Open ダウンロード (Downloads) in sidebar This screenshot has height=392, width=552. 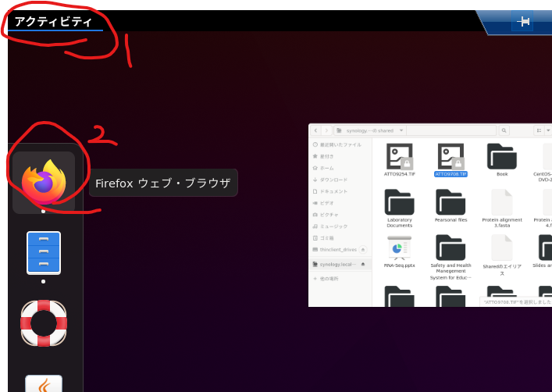click(x=340, y=180)
